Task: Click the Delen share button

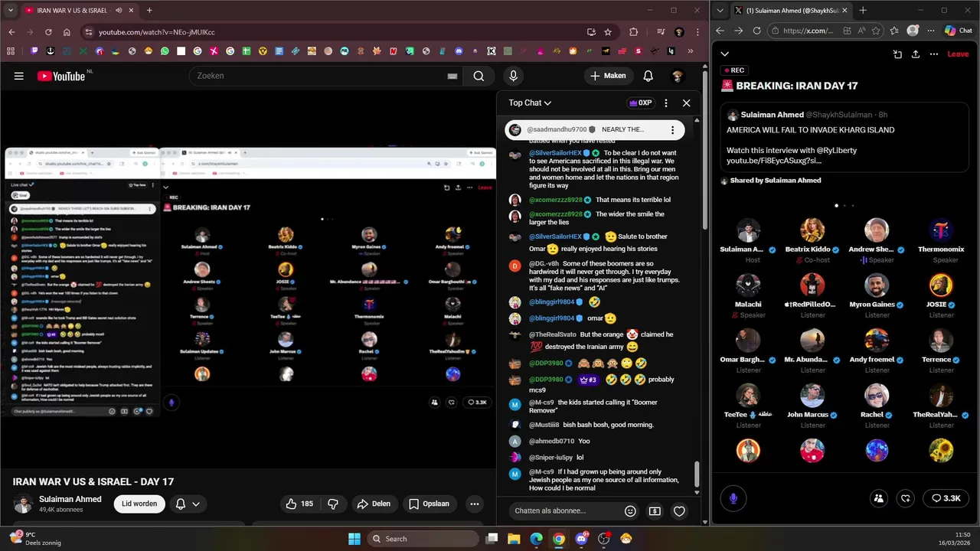Action: click(x=374, y=504)
